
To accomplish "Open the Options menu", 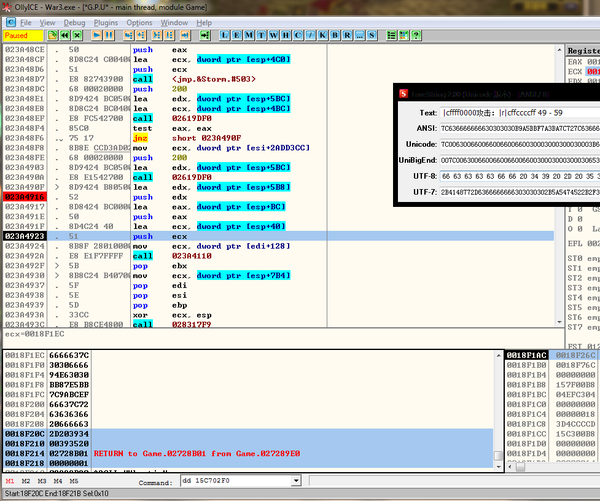I will pos(140,21).
